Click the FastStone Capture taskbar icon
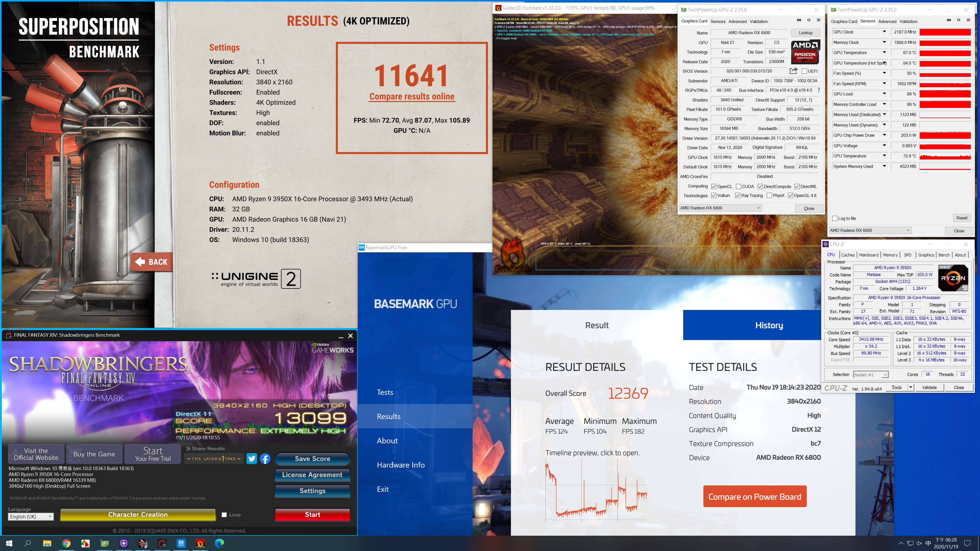 (85, 543)
